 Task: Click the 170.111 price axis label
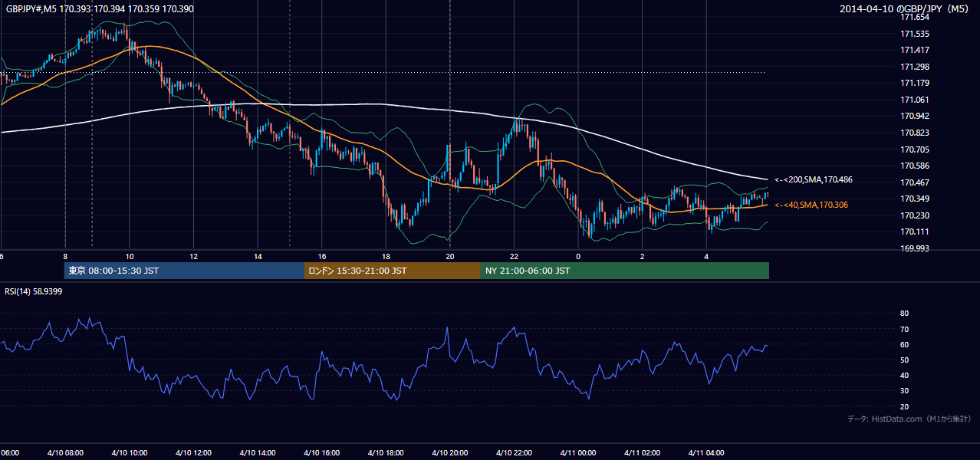click(x=915, y=232)
